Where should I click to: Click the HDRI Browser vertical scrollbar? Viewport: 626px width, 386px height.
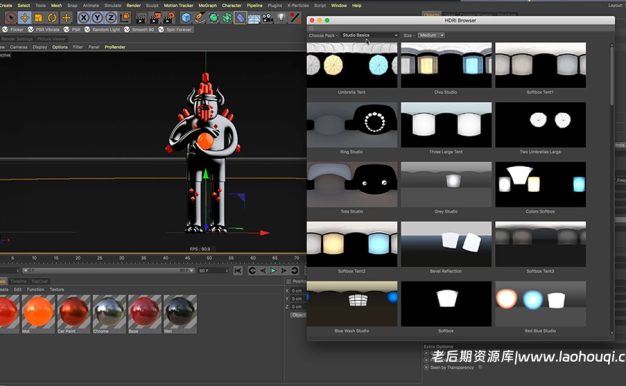click(x=612, y=76)
